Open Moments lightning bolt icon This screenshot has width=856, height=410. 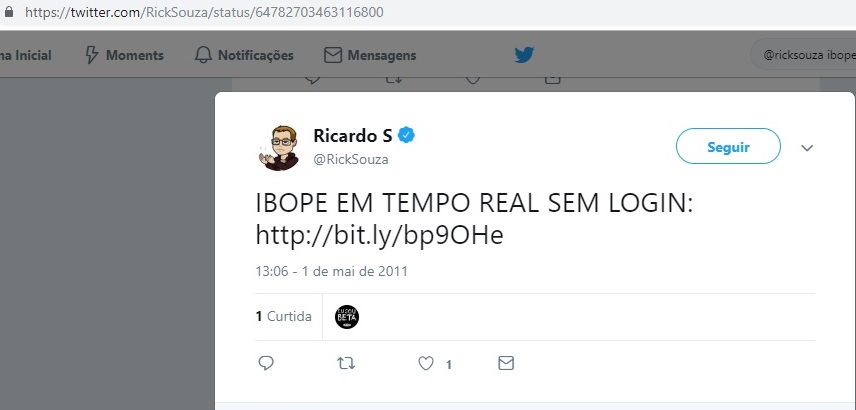pyautogui.click(x=92, y=55)
